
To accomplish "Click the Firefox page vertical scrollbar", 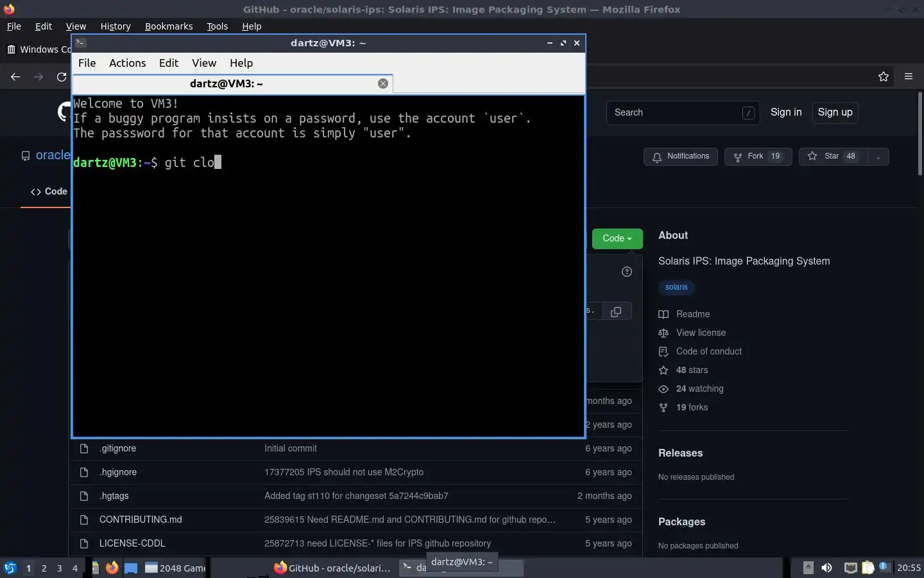I will coord(920,134).
